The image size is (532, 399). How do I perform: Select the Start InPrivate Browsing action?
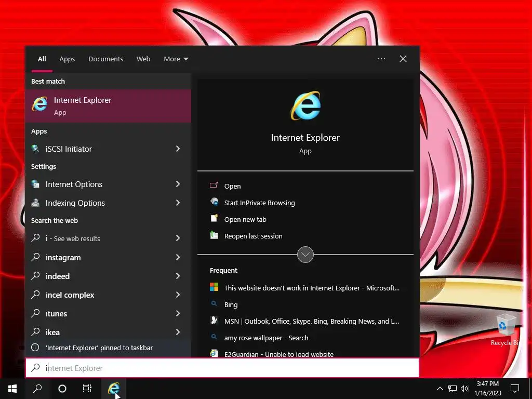click(x=260, y=203)
